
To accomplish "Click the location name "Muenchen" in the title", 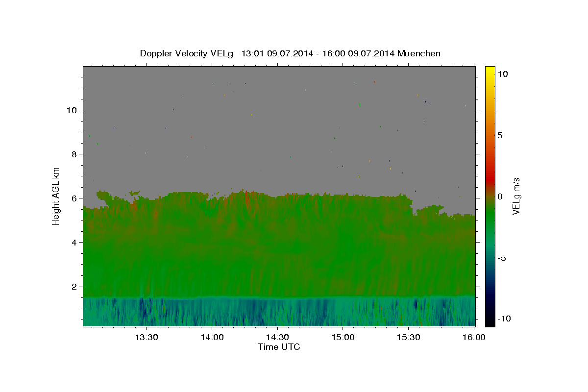I will pyautogui.click(x=419, y=53).
